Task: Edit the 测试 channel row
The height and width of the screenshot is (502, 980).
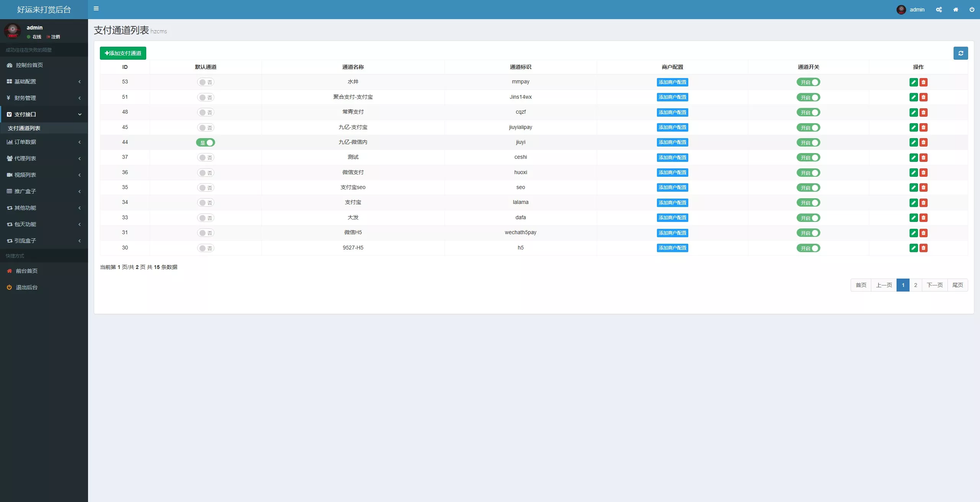Action: [x=913, y=158]
